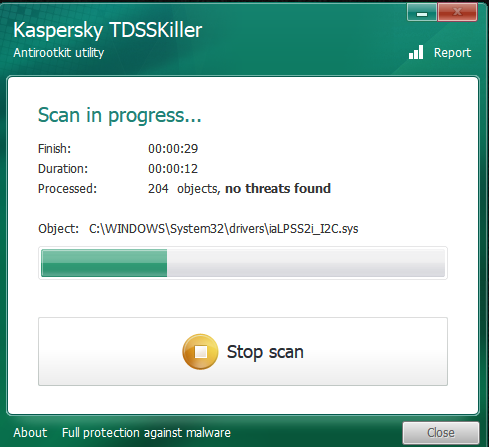The image size is (489, 447).
Task: Click the red X window button
Action: (x=457, y=13)
